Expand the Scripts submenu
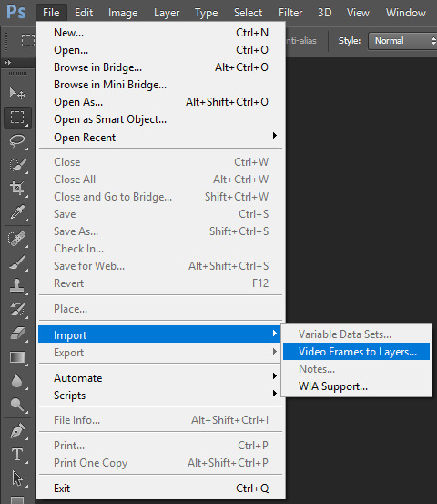 coord(159,396)
